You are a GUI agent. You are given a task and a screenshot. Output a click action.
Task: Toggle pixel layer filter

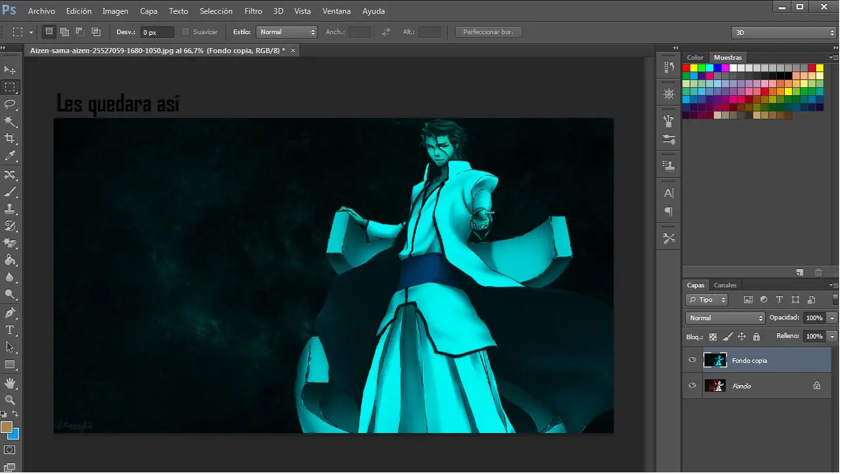click(x=748, y=300)
